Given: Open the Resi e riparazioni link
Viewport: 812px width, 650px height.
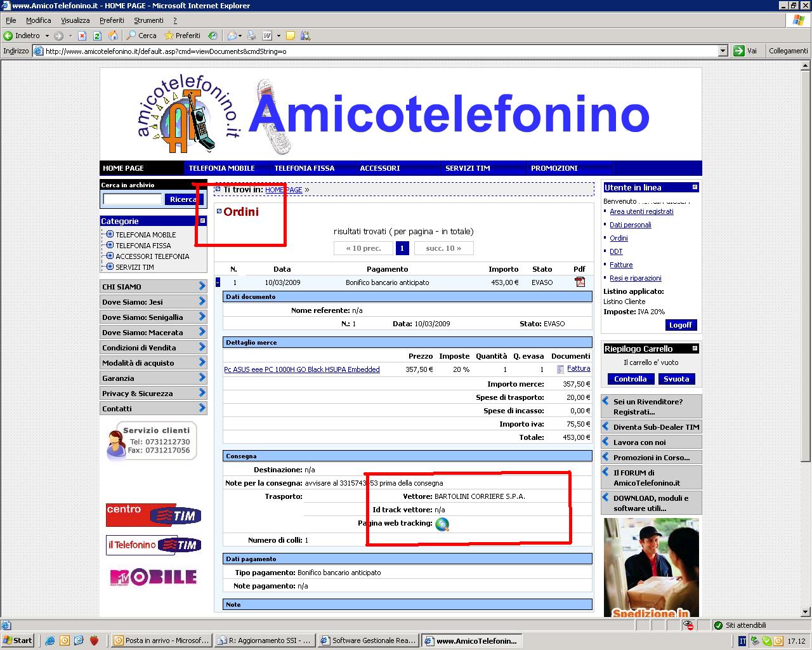Looking at the screenshot, I should point(636,278).
